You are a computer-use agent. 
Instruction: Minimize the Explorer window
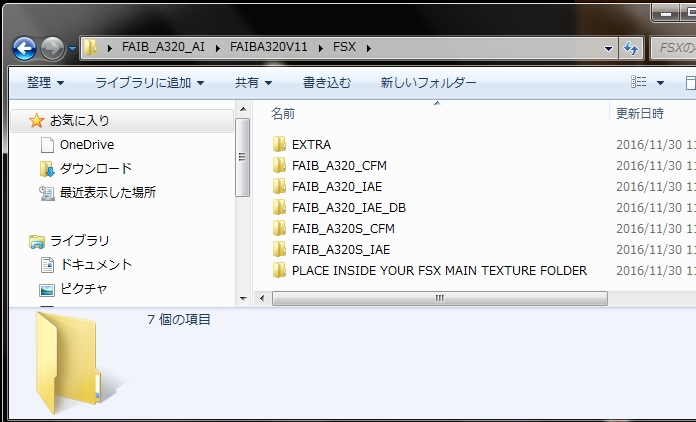click(665, 13)
